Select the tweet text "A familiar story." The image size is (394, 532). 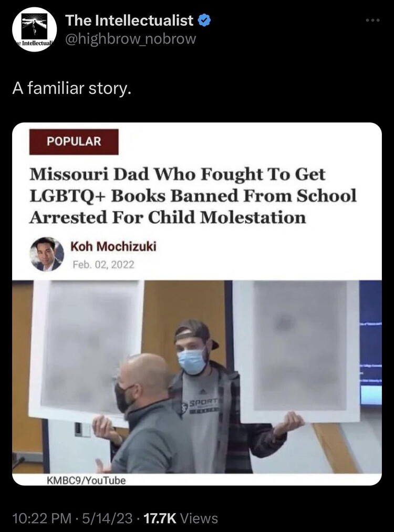pyautogui.click(x=71, y=89)
